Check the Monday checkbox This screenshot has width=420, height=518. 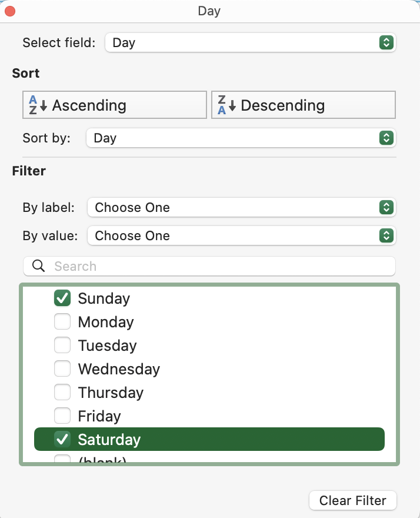62,321
